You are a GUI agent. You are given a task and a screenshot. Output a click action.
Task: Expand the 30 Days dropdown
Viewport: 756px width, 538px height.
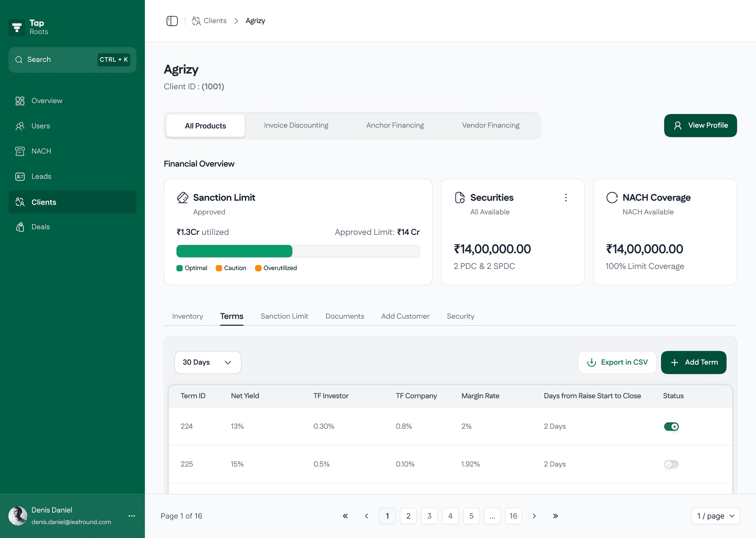(207, 362)
